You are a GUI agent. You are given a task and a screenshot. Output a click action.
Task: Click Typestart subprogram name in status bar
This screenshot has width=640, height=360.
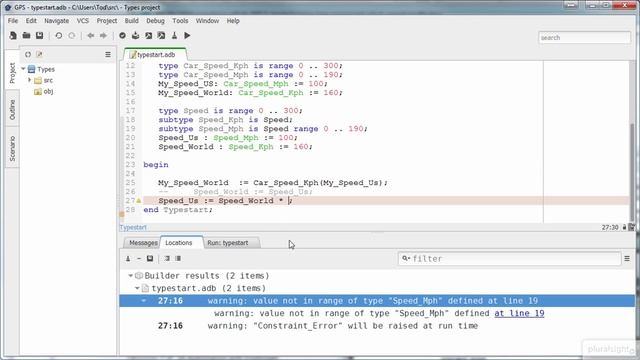[x=133, y=227]
